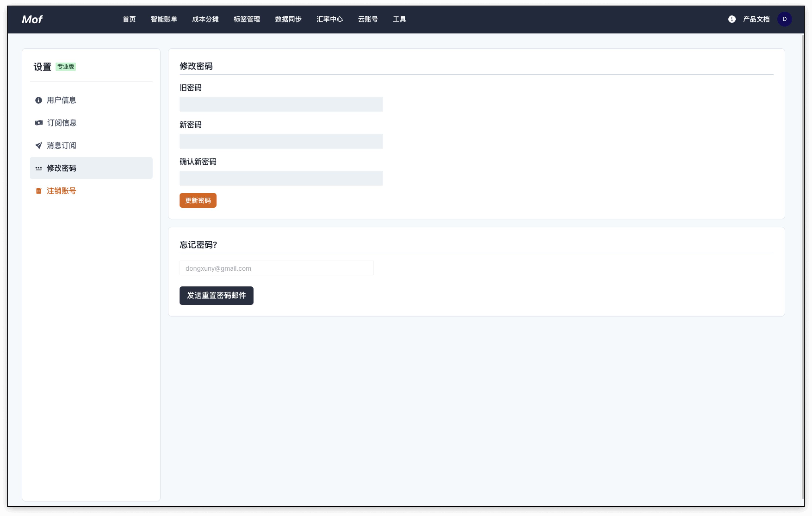Open the 智能账单 menu
The height and width of the screenshot is (516, 812).
164,19
